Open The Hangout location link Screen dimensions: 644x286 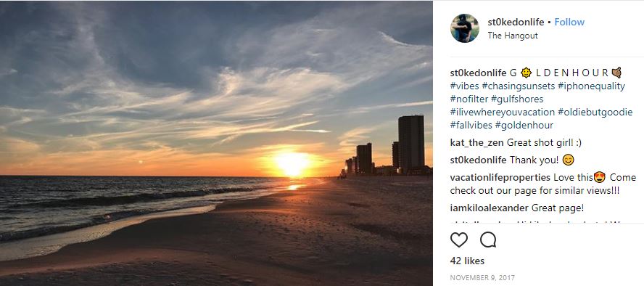513,36
